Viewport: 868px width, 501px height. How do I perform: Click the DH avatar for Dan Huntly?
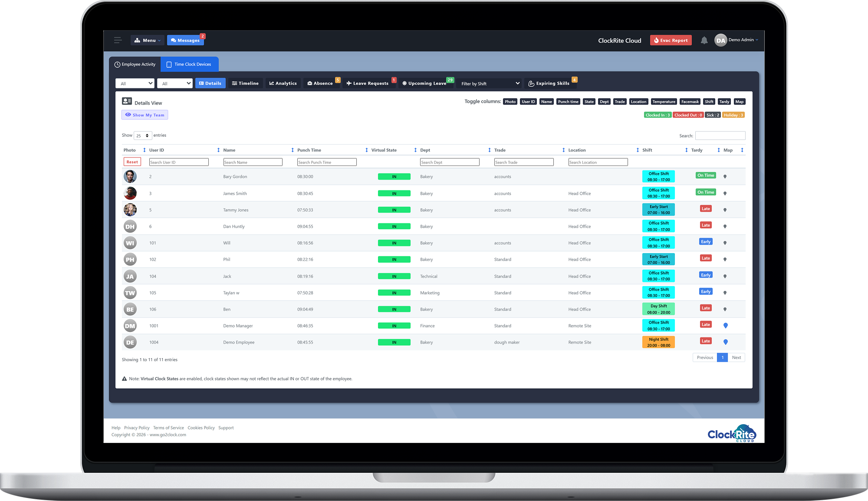click(x=130, y=226)
